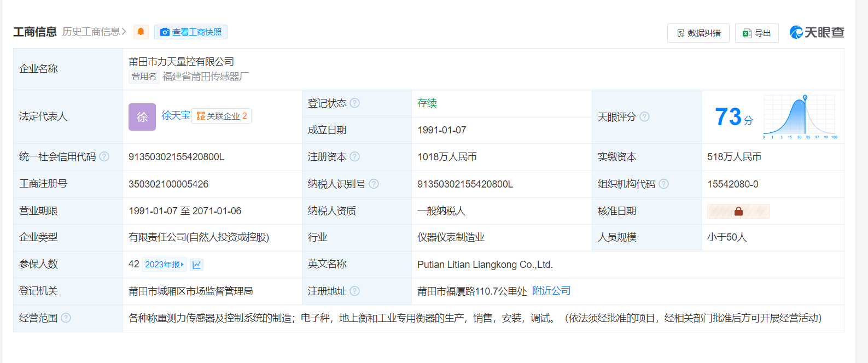Expand the 2023年报 report tag
Image resolution: width=868 pixels, height=363 pixels.
pos(164,265)
